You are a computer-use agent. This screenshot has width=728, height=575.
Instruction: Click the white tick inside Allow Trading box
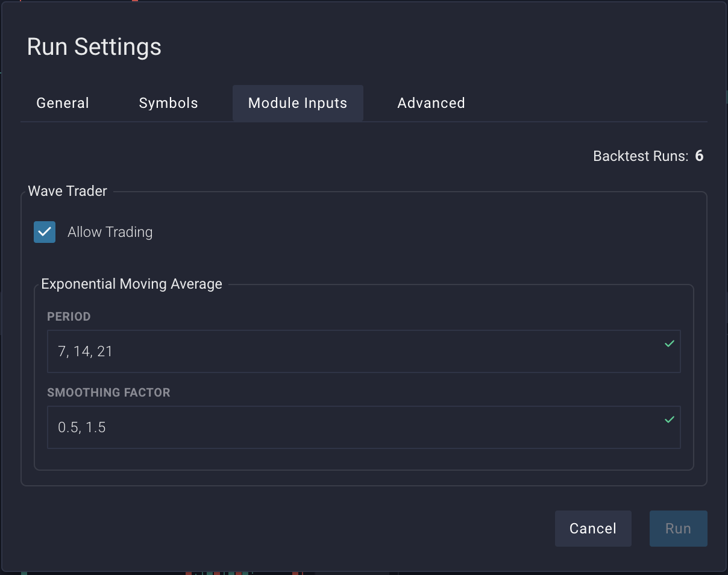[x=45, y=232]
